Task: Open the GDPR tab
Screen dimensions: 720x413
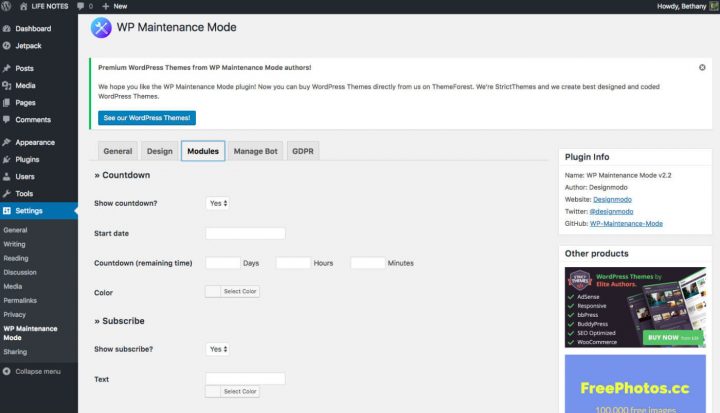Action: tap(303, 151)
